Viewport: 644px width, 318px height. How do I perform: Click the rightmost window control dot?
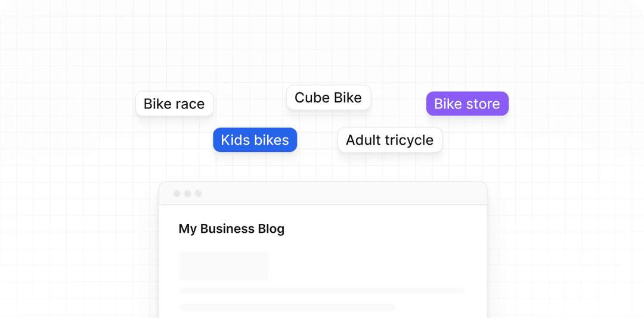pos(198,194)
